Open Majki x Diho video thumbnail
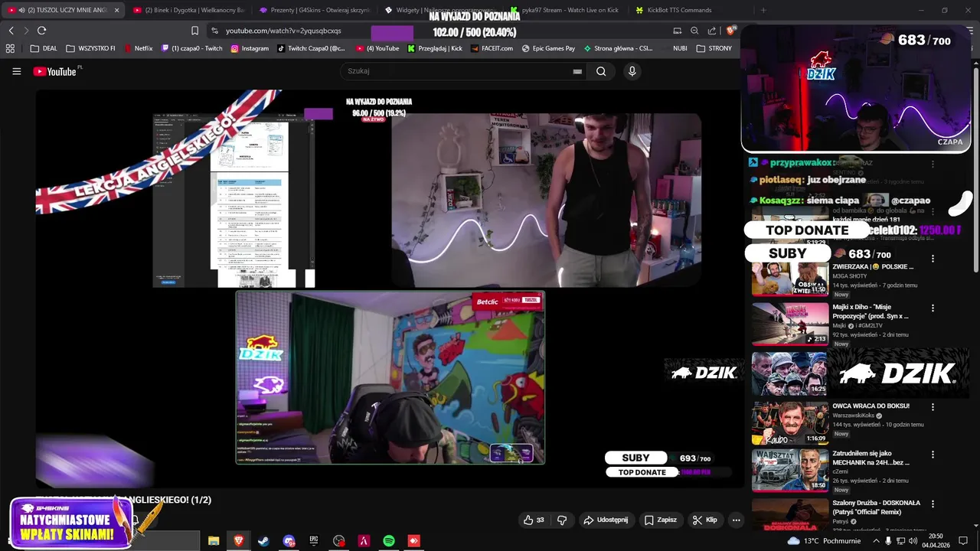 [x=789, y=324]
